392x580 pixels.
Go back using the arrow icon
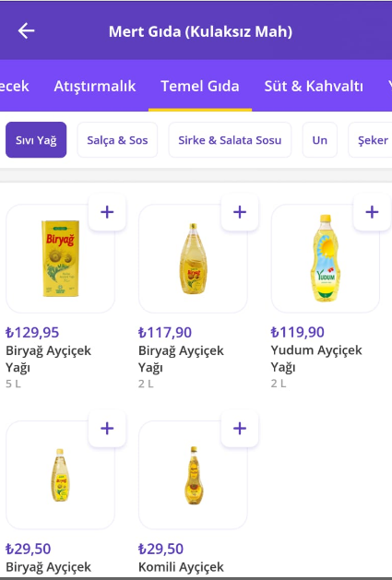(26, 30)
